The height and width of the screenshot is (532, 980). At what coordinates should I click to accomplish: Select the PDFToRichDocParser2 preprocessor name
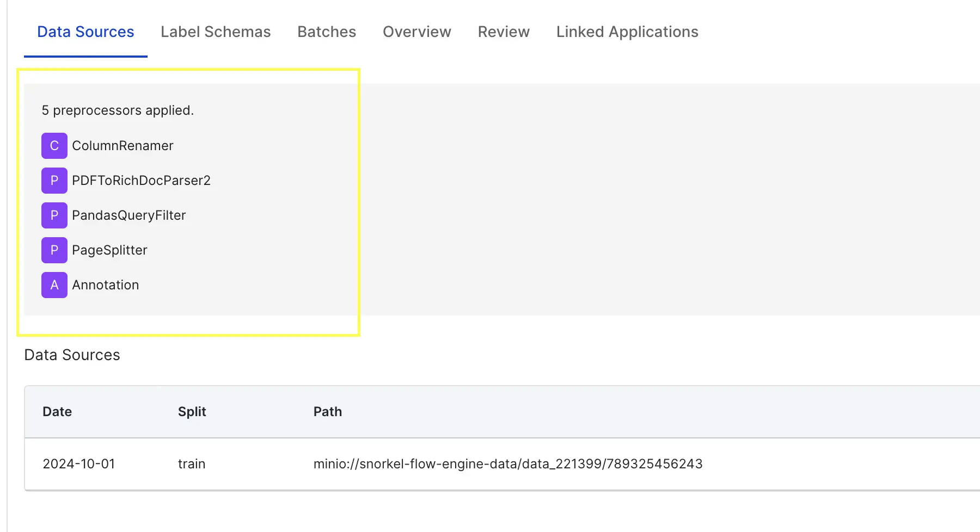click(x=141, y=181)
